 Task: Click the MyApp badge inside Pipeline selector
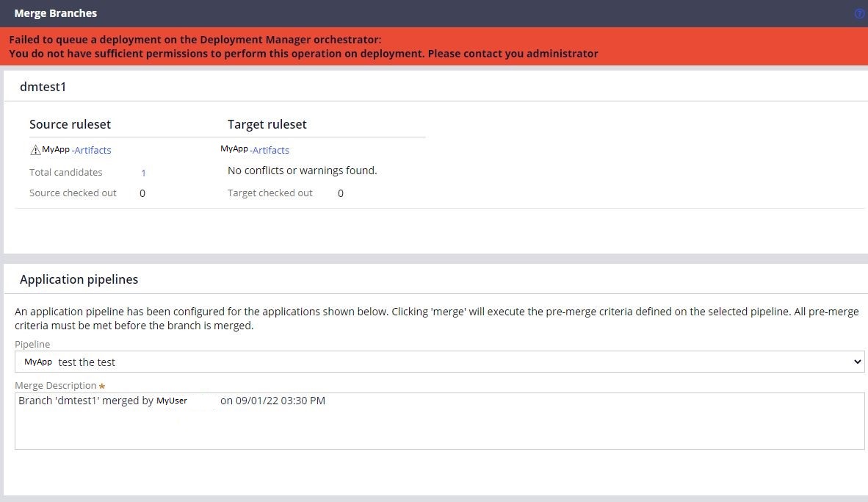38,362
